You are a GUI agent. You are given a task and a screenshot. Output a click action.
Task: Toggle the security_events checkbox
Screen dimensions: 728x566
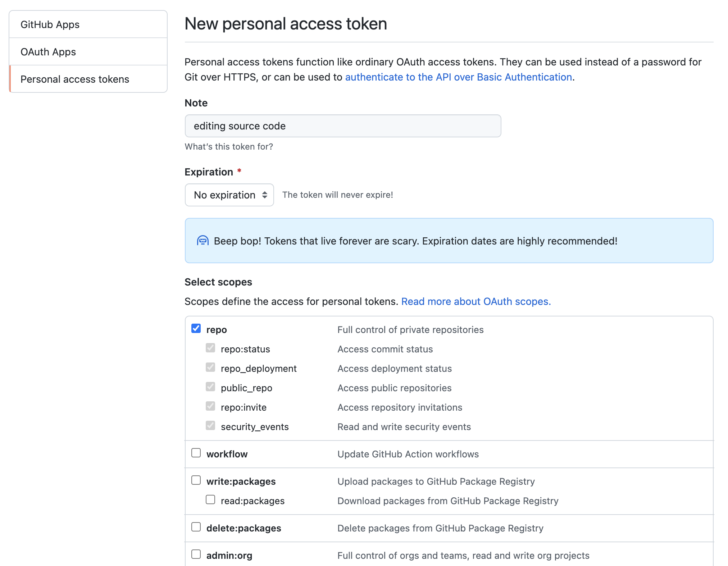[210, 425]
